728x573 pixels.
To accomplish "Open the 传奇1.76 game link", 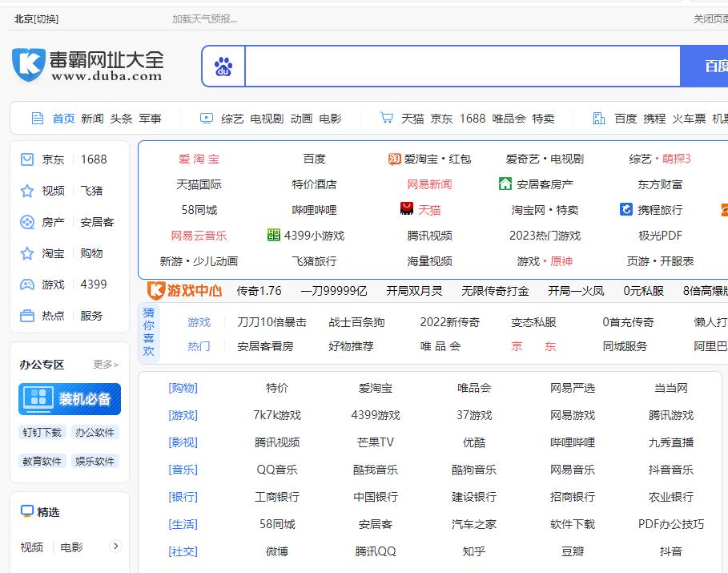I will (259, 291).
